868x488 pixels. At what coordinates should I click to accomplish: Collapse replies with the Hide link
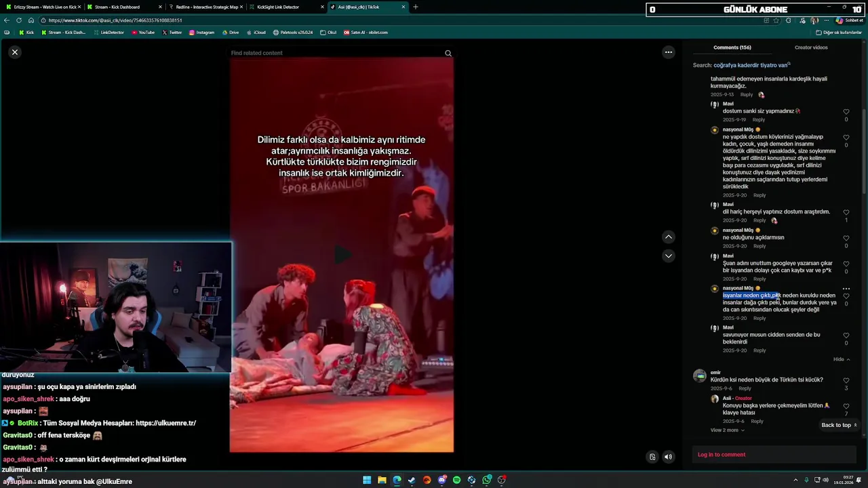(x=841, y=359)
